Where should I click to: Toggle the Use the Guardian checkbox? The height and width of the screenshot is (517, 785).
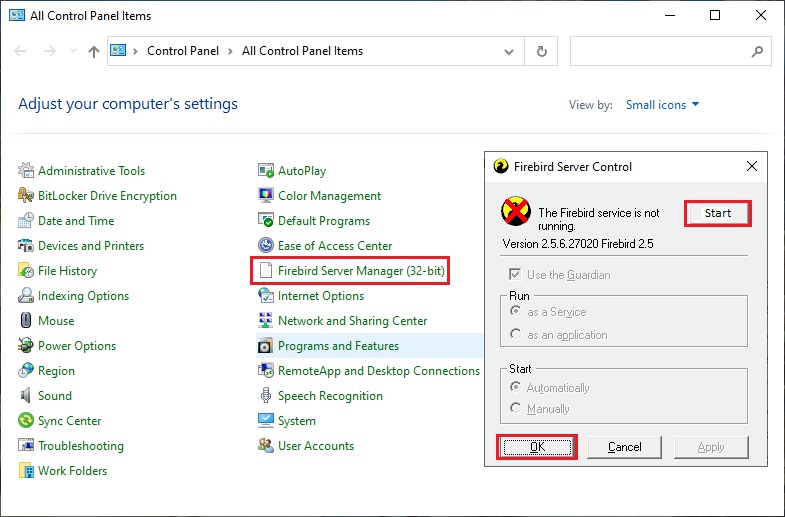tap(515, 274)
